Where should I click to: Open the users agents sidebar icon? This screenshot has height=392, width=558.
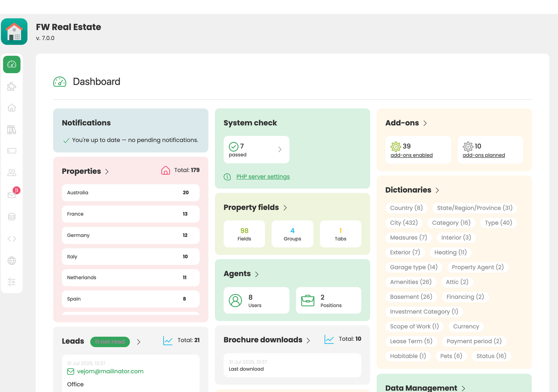12,172
